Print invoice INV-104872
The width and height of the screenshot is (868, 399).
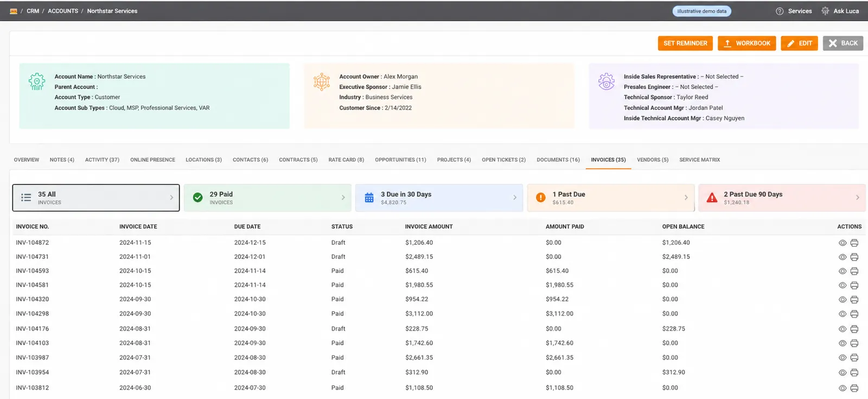(x=854, y=243)
